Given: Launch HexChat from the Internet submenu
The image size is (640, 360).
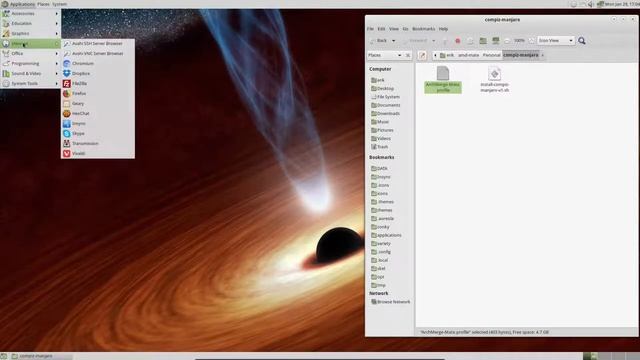Looking at the screenshot, I should coord(98,113).
